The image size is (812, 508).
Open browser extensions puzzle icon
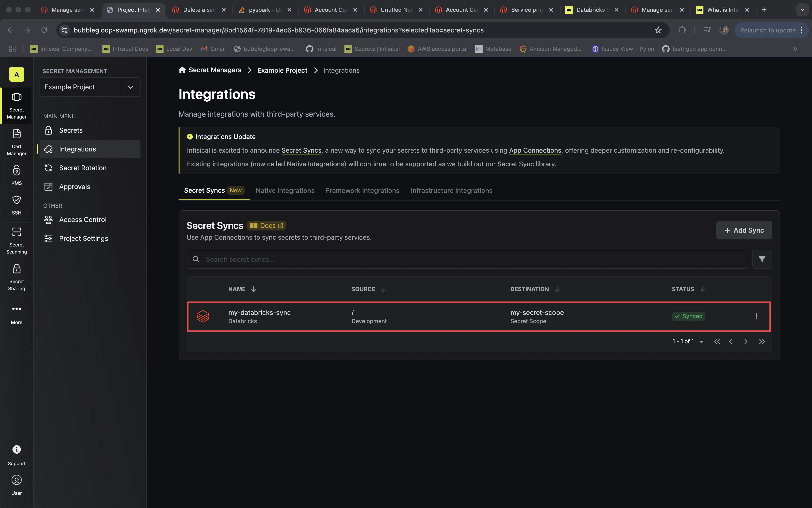pyautogui.click(x=682, y=30)
